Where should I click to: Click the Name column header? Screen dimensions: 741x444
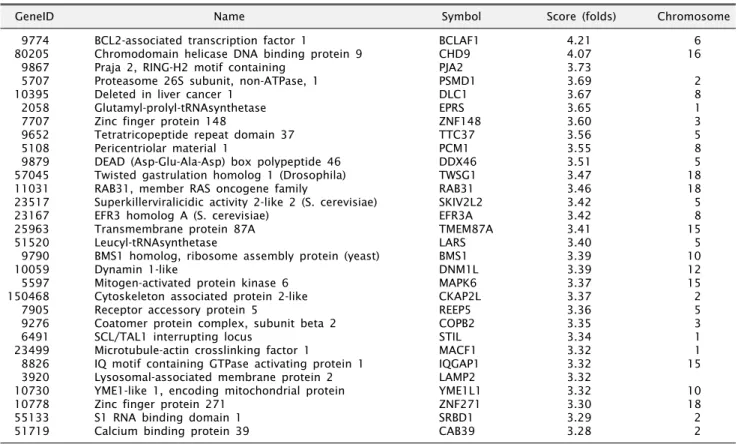coord(229,17)
